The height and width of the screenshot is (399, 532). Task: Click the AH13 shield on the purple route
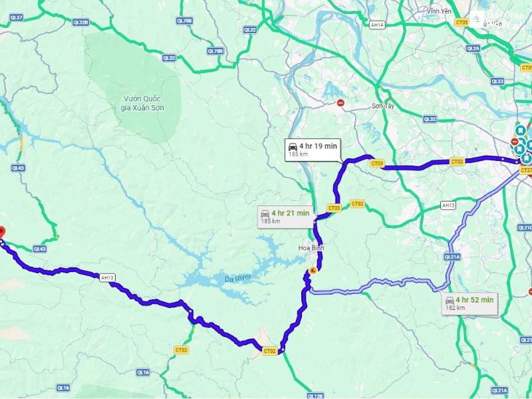pos(107,277)
